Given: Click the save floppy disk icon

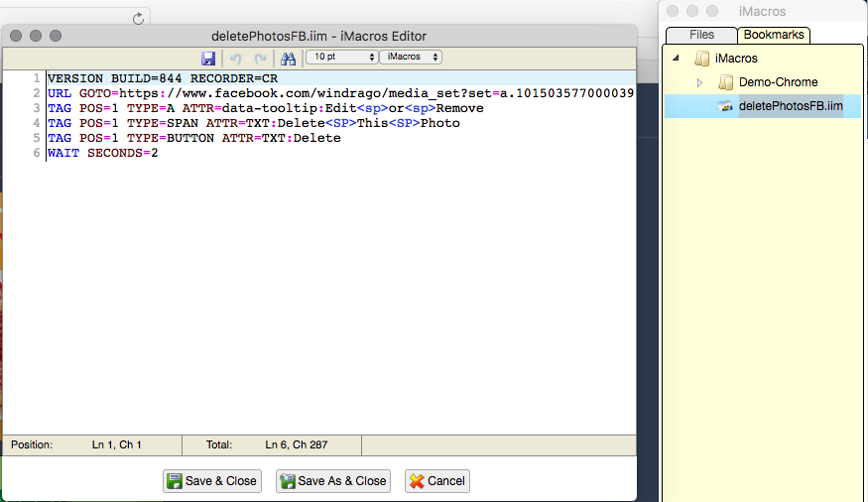Looking at the screenshot, I should pos(208,59).
